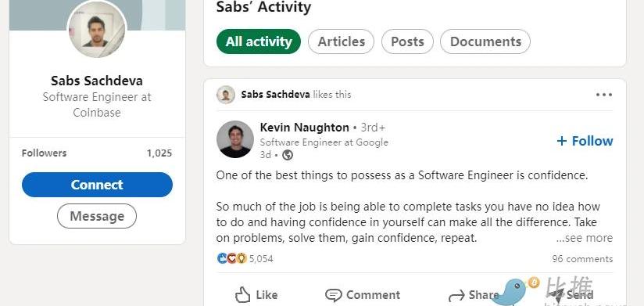Follow Kevin Naughton

point(585,141)
